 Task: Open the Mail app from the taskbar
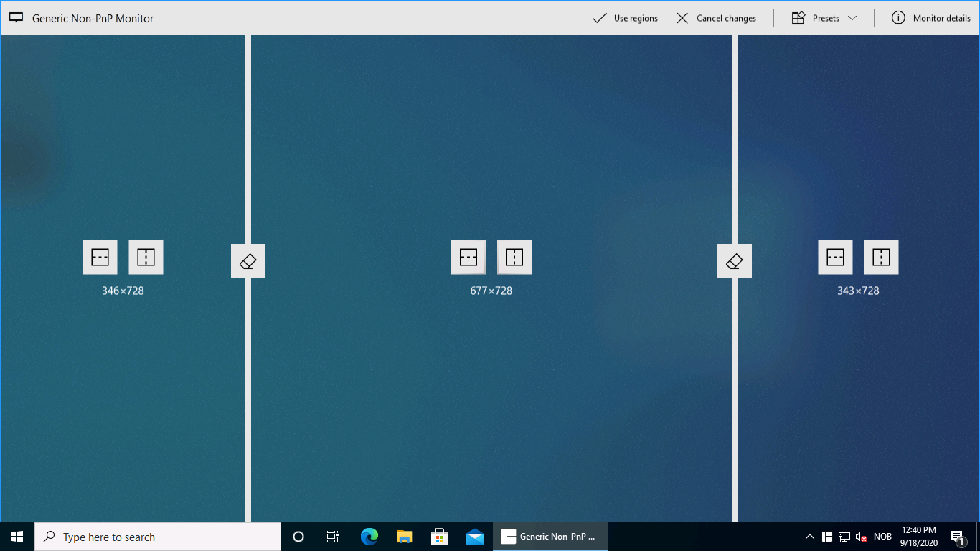click(475, 536)
